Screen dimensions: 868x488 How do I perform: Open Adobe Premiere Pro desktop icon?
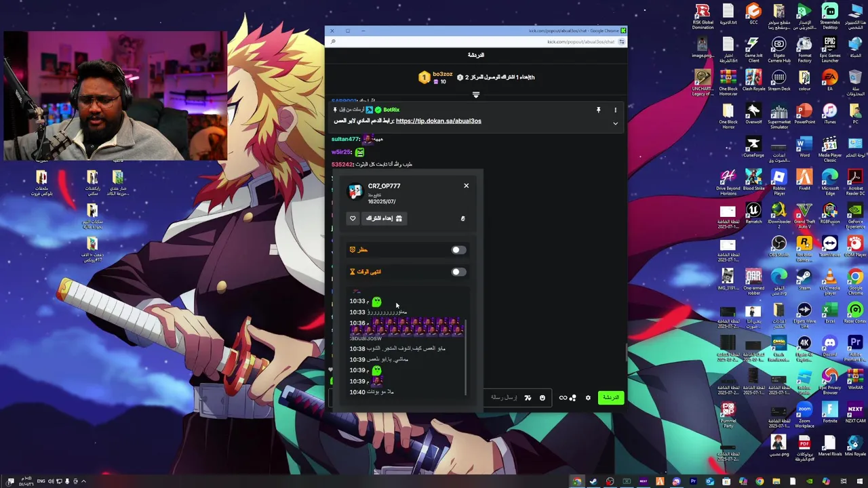pos(855,347)
